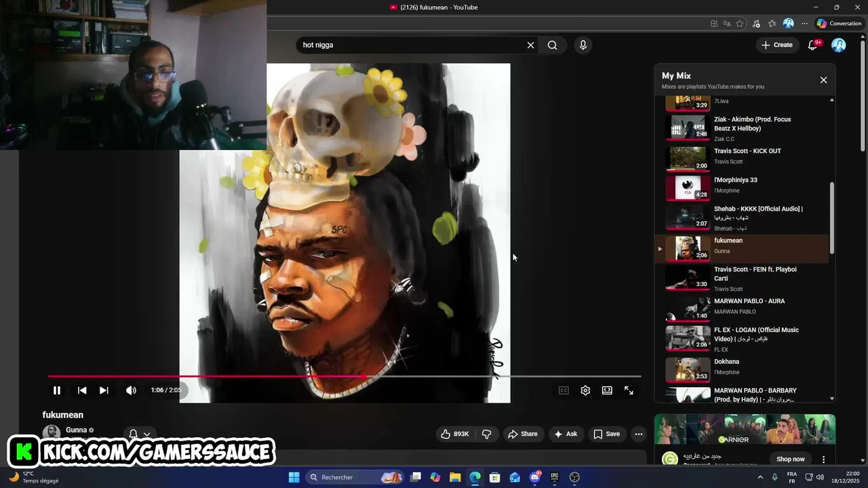Screen dimensions: 868x488
Task: Open the Windows Start menu
Action: click(294, 477)
